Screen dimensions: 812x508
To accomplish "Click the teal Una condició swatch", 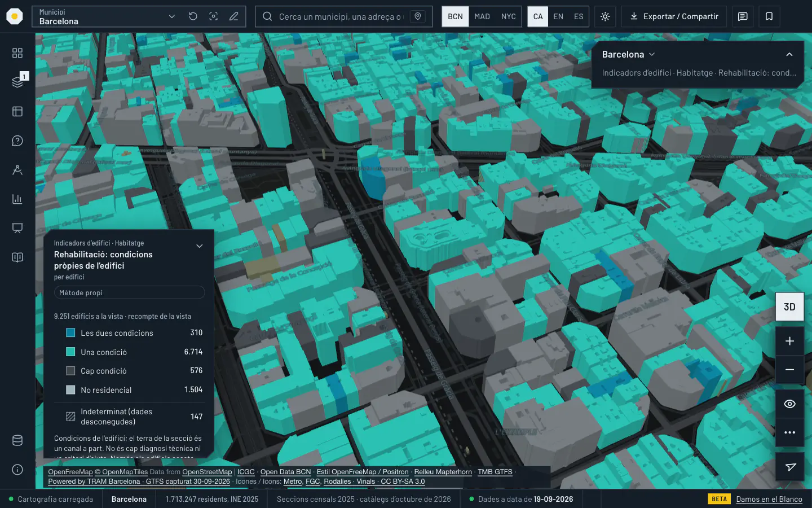I will tap(70, 352).
